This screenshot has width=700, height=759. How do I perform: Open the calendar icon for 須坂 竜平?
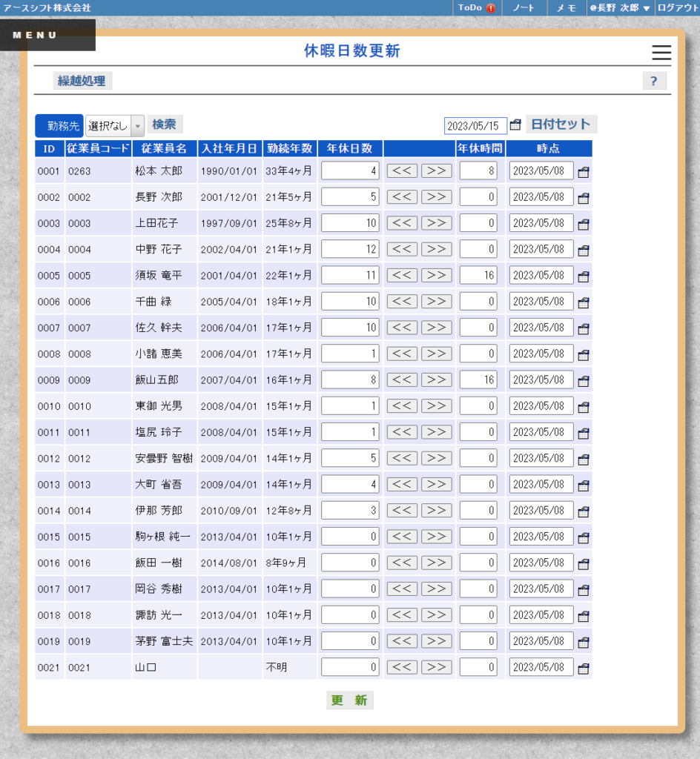583,276
